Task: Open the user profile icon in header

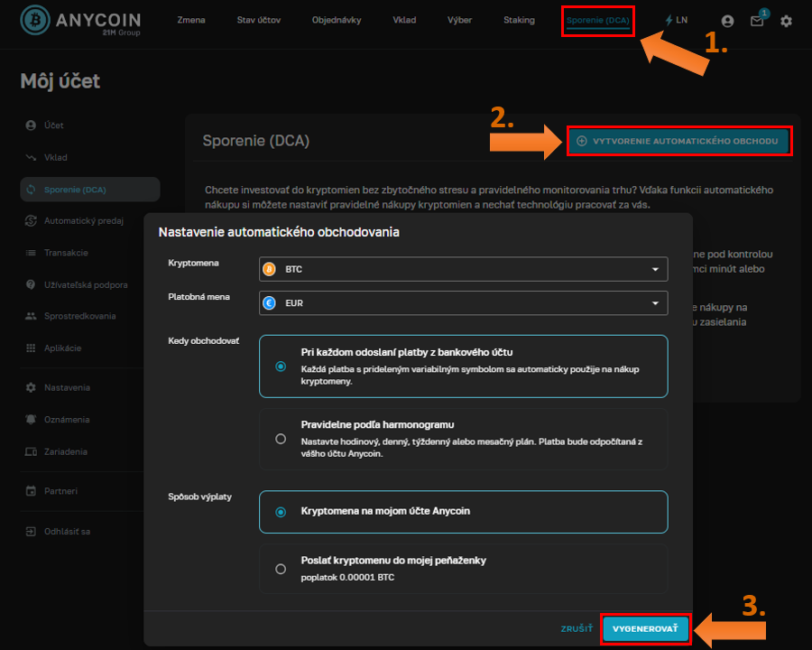Action: (x=727, y=21)
